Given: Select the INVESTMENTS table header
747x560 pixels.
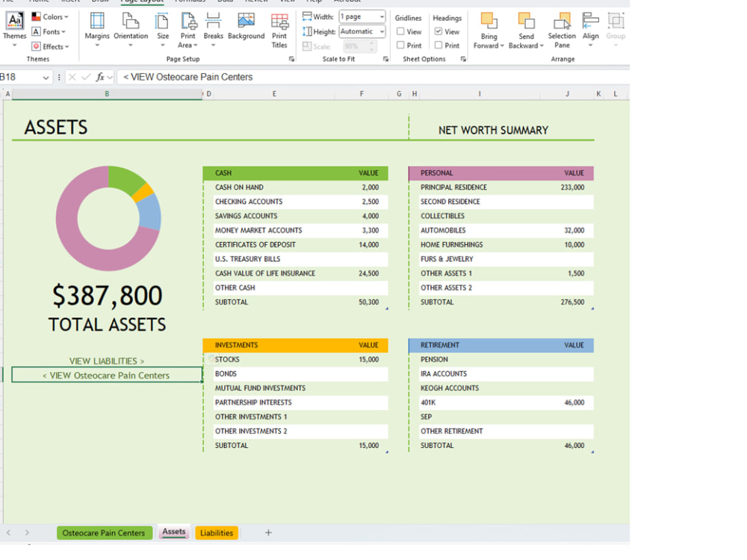Looking at the screenshot, I should [x=295, y=345].
